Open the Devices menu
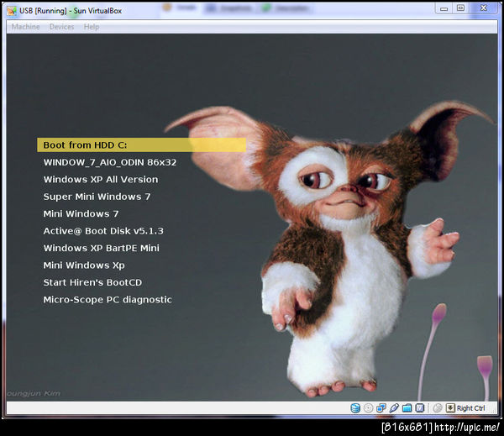The height and width of the screenshot is (436, 504). tap(61, 27)
